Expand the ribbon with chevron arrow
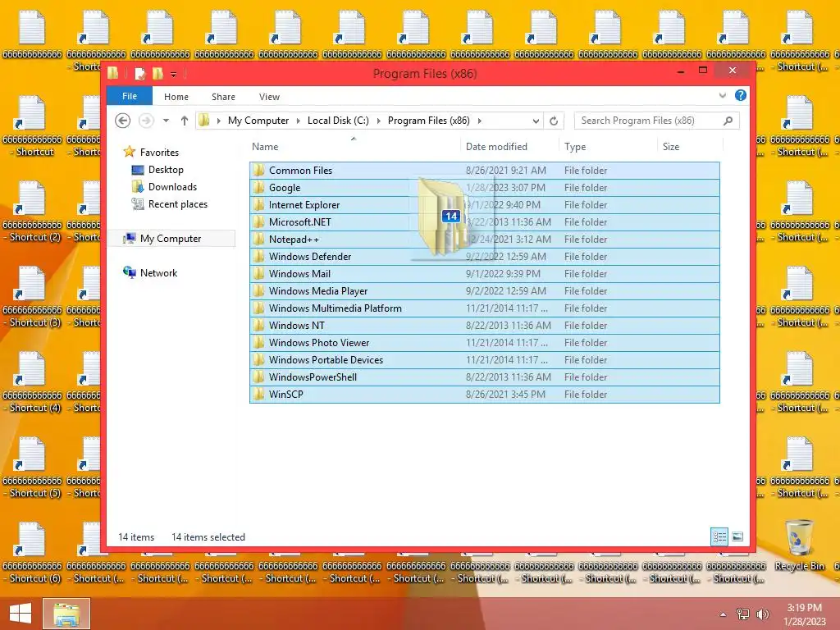The image size is (840, 630). [723, 95]
